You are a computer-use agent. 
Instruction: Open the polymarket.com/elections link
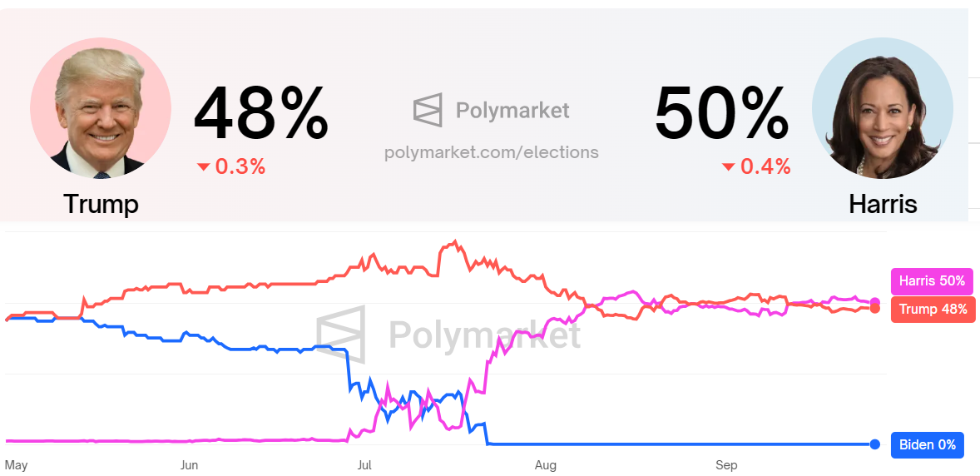tap(492, 152)
